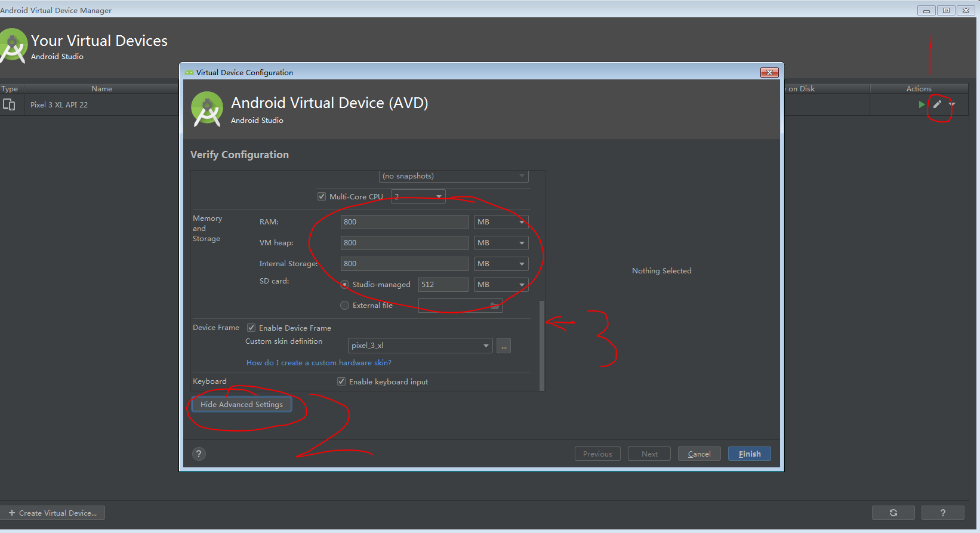Image resolution: width=980 pixels, height=533 pixels.
Task: Open the SD card size unit dropdown
Action: [x=501, y=285]
